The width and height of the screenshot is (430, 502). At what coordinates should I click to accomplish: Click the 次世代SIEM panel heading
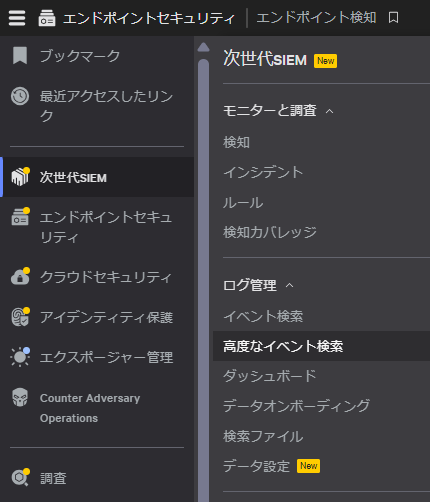[265, 59]
